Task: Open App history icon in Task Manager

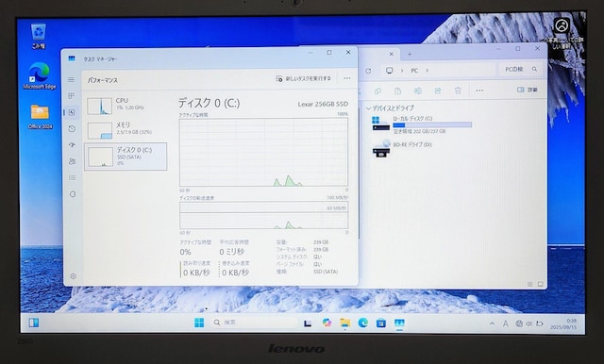Action: 72,128
